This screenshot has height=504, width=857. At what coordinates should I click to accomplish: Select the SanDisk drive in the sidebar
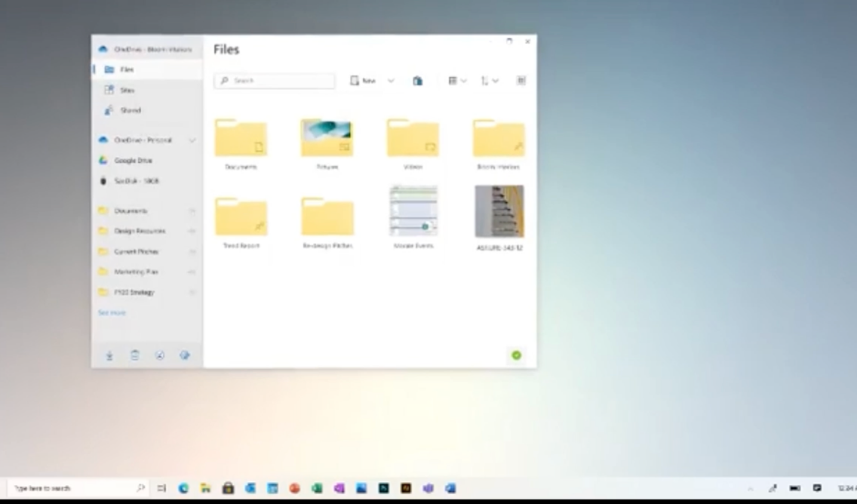136,181
